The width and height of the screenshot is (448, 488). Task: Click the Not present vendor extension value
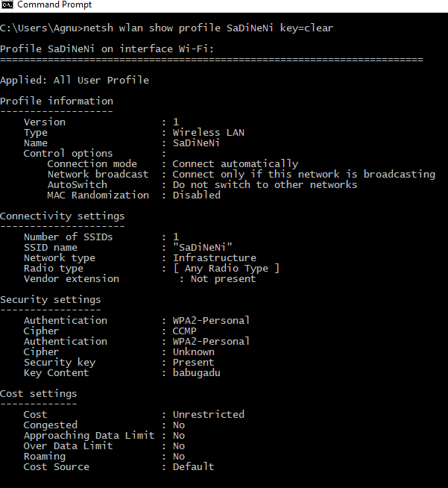click(x=223, y=278)
